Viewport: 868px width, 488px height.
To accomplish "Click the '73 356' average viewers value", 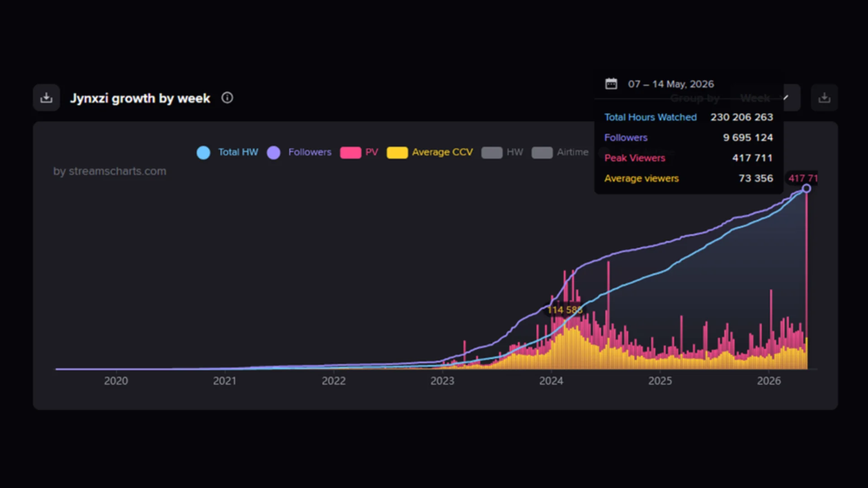I will tap(756, 178).
